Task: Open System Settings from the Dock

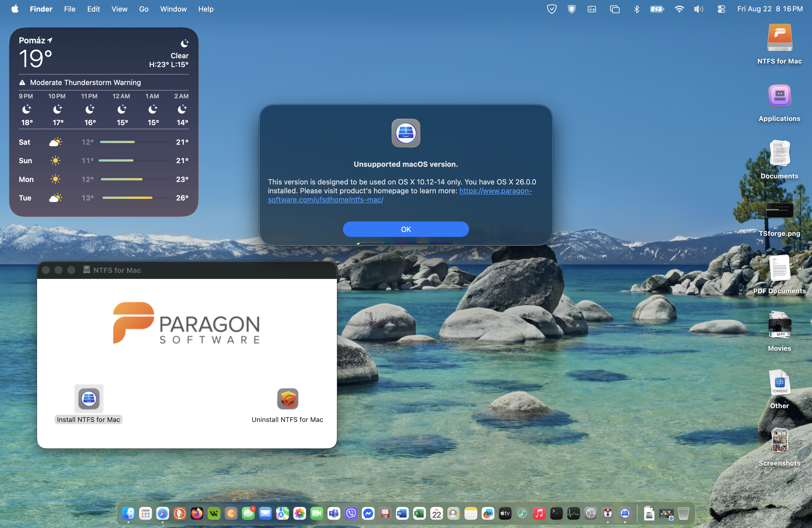Action: pos(590,513)
